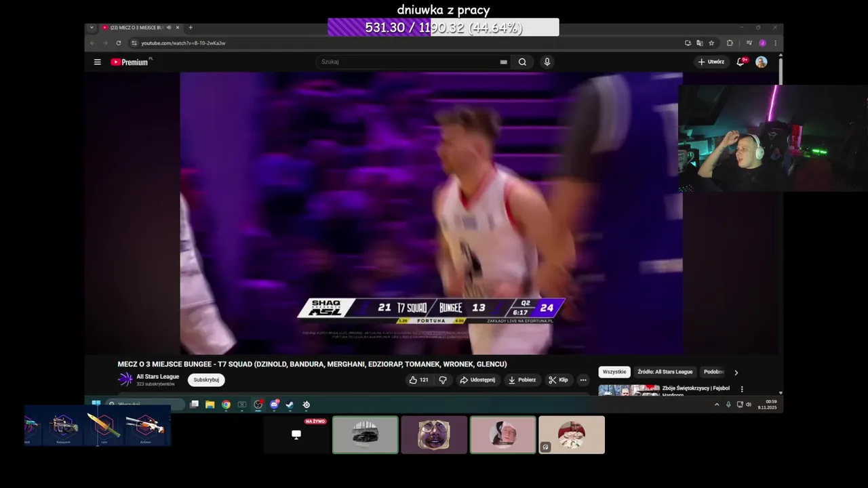Open the YouTube guide hamburger menu
Screen dimensions: 868x488
98,62
